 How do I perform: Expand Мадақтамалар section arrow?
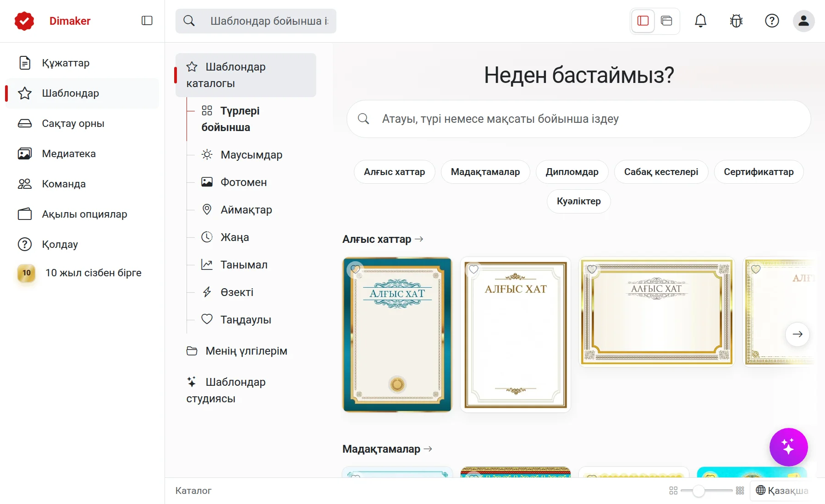[x=428, y=449]
